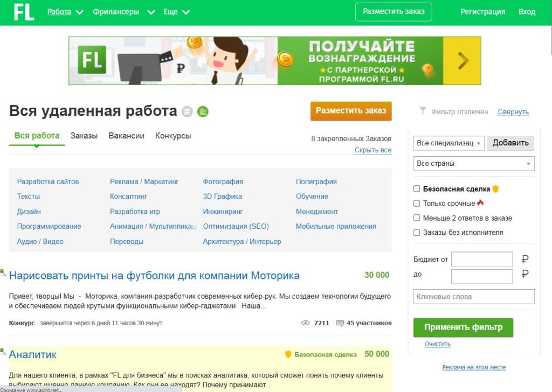Click the comments icon by 45 участников
This screenshot has width=552, height=392.
click(340, 323)
